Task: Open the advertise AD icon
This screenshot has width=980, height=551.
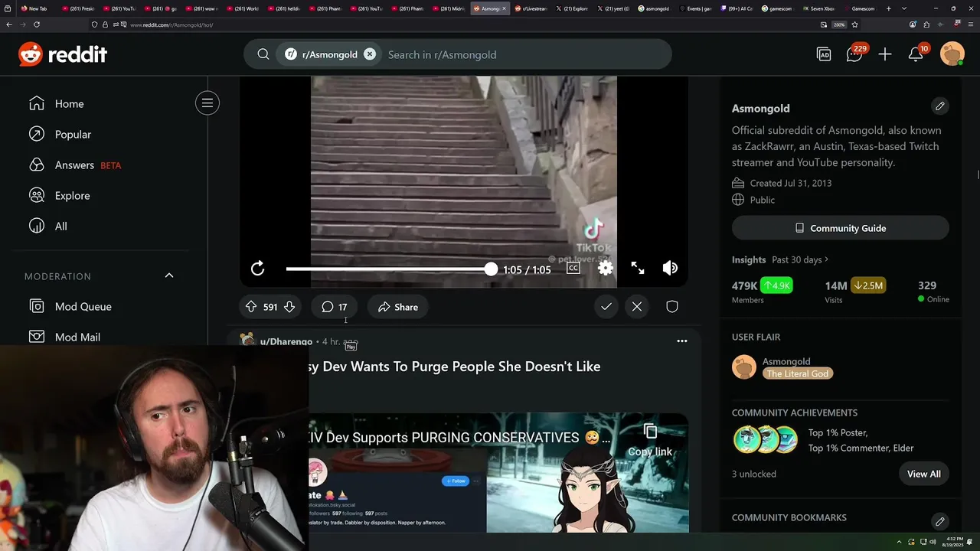Action: [824, 54]
